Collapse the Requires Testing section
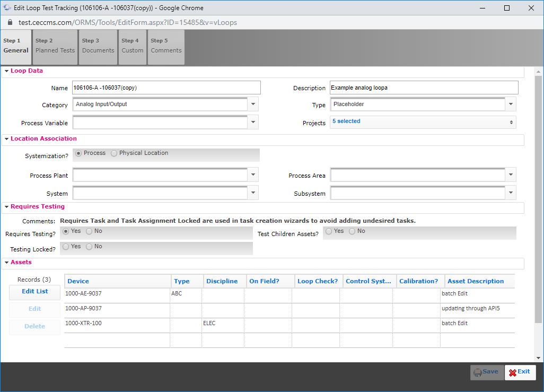The height and width of the screenshot is (392, 544). tap(6, 207)
